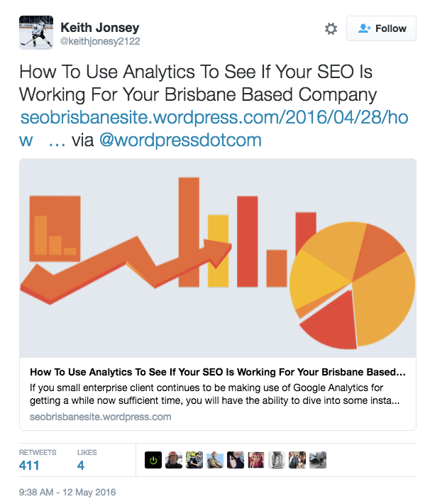Click the grey seobrisbanesite.wordpress.com card domain
430x504 pixels.
pyautogui.click(x=100, y=417)
